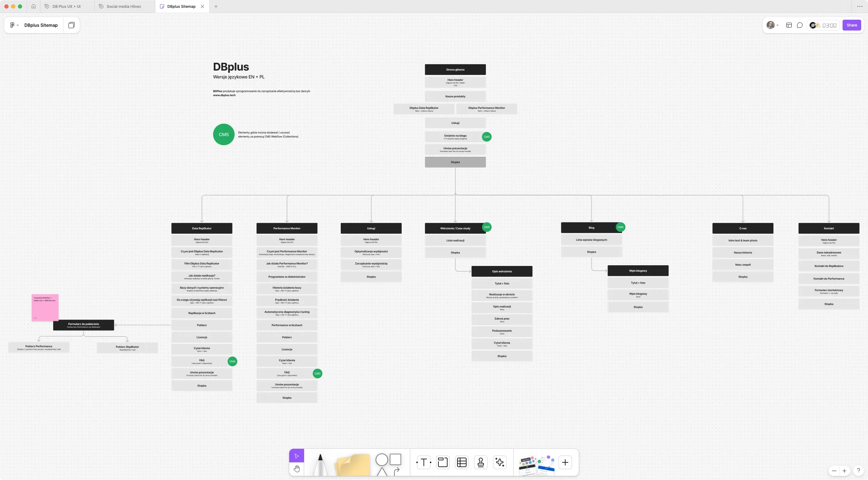
Task: Zoom in with the plus button
Action: (x=845, y=471)
